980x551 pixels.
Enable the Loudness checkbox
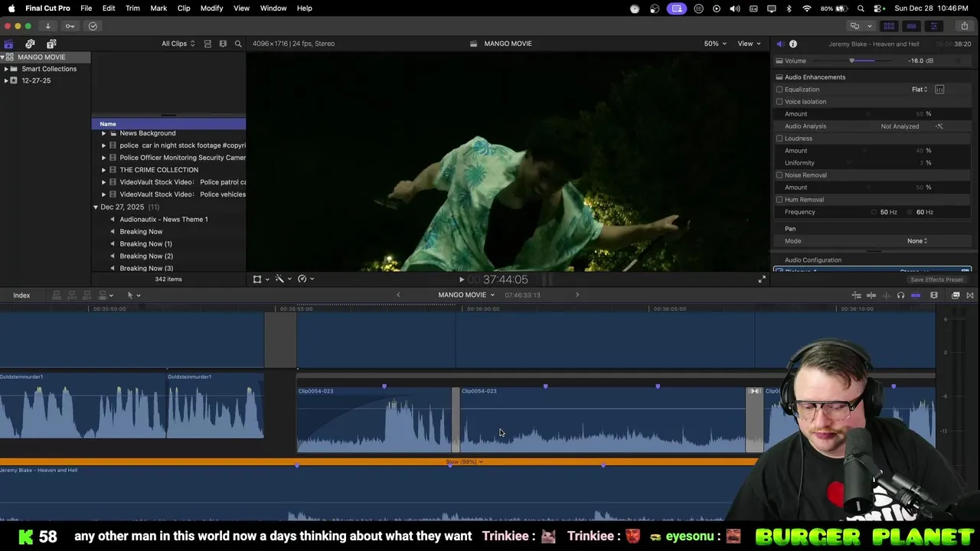coord(779,139)
